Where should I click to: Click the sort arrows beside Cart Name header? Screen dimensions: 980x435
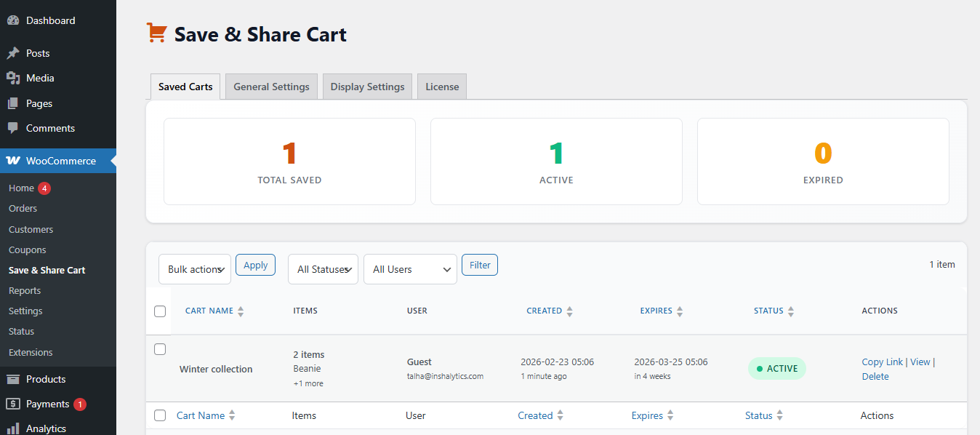pyautogui.click(x=241, y=311)
